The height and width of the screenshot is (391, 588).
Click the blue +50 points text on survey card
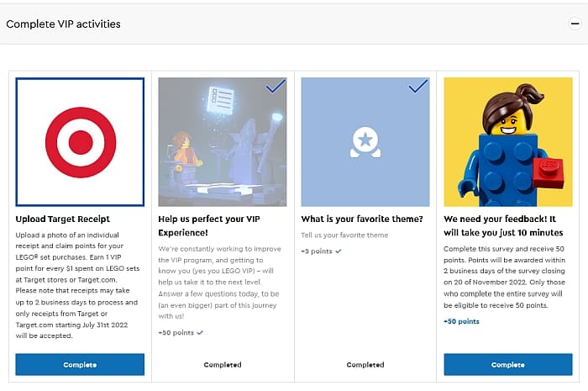(461, 321)
